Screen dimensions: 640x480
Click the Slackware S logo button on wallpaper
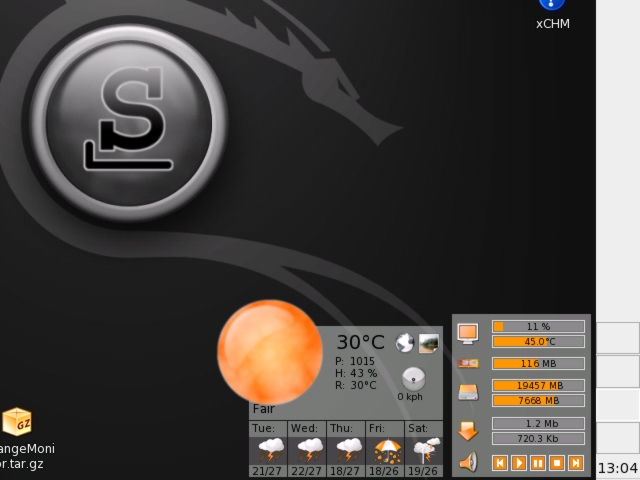(x=129, y=122)
